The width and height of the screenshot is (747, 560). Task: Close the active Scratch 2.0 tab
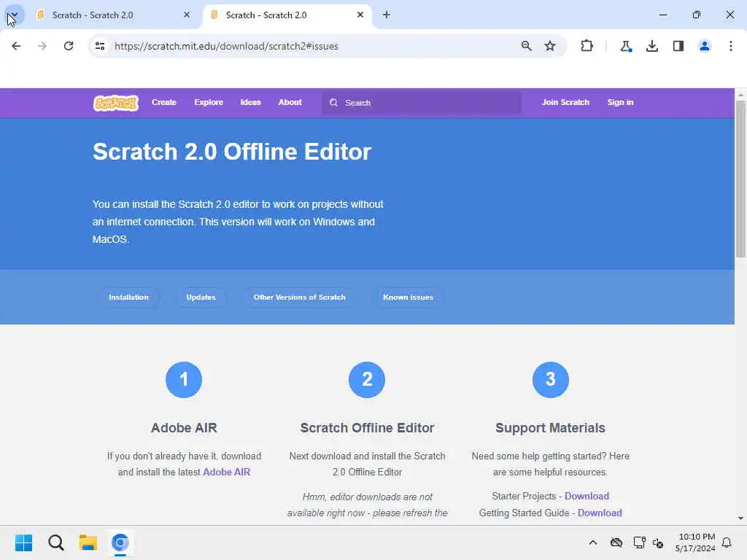(x=360, y=15)
